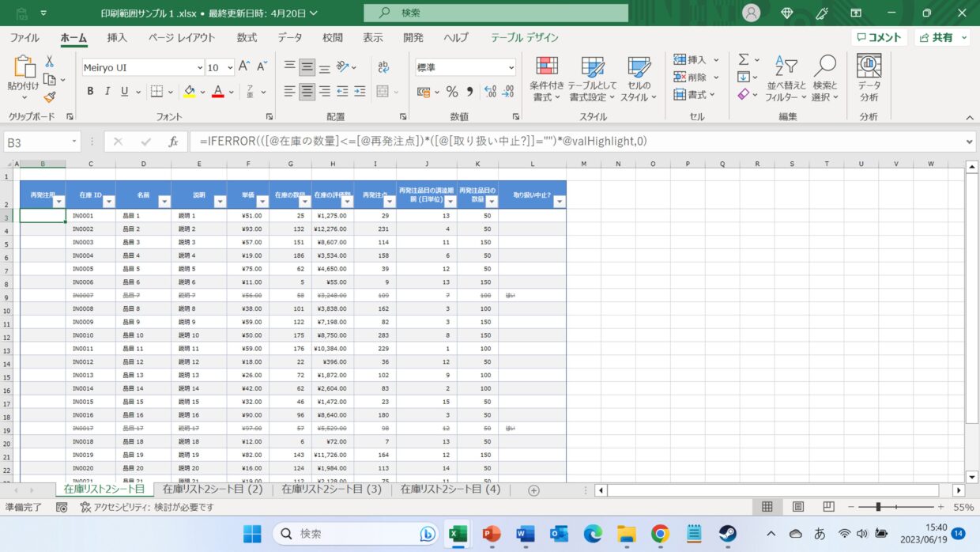Open Google Chrome from the taskbar

coord(661,534)
